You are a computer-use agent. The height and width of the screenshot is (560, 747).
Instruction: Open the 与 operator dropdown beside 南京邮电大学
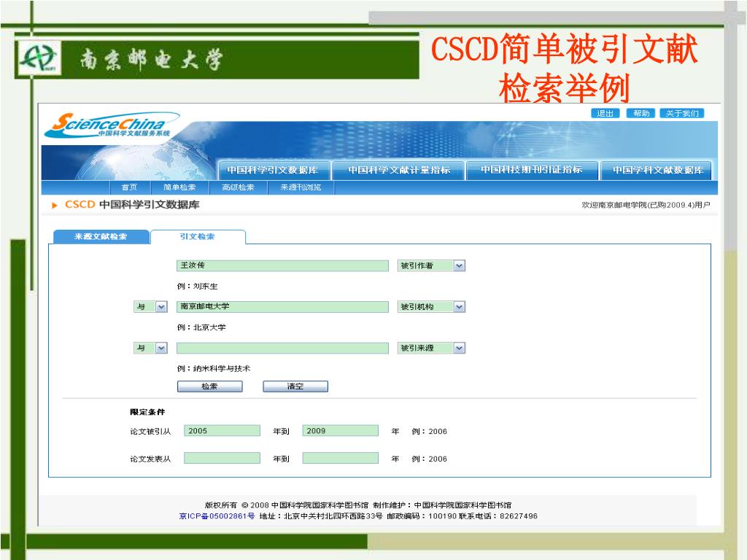click(x=150, y=307)
